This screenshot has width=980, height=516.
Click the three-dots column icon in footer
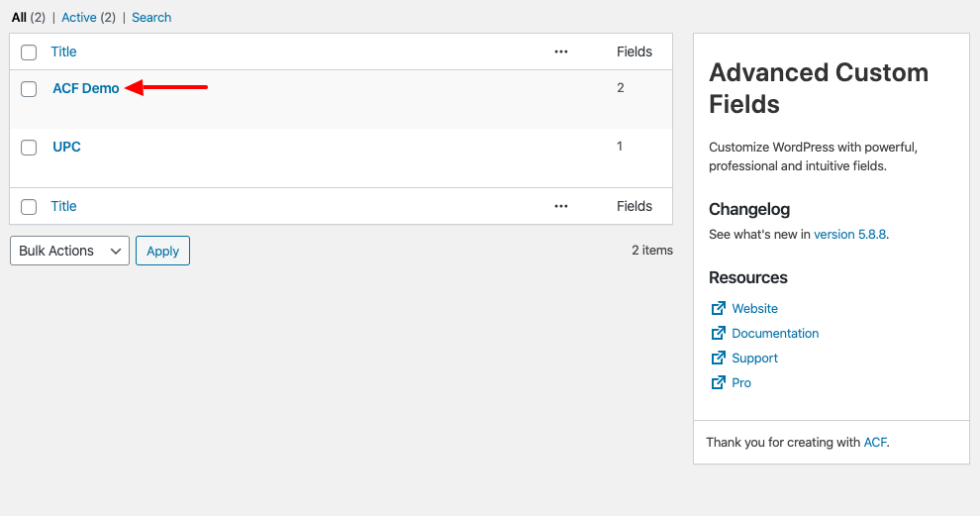click(x=561, y=206)
